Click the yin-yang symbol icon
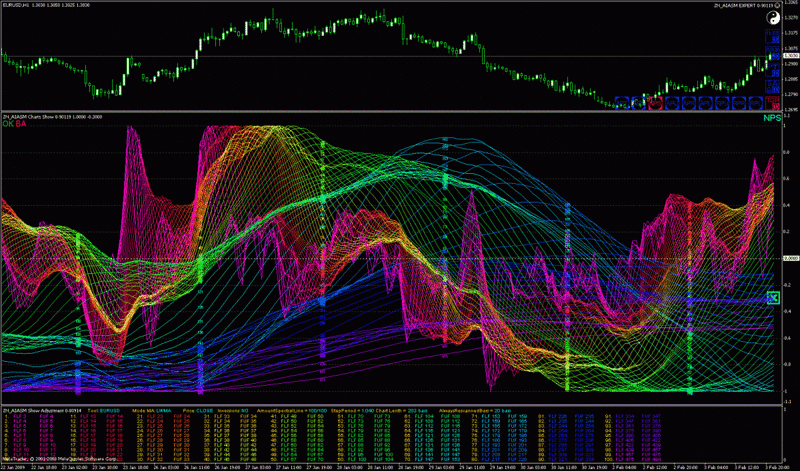 pos(773,18)
